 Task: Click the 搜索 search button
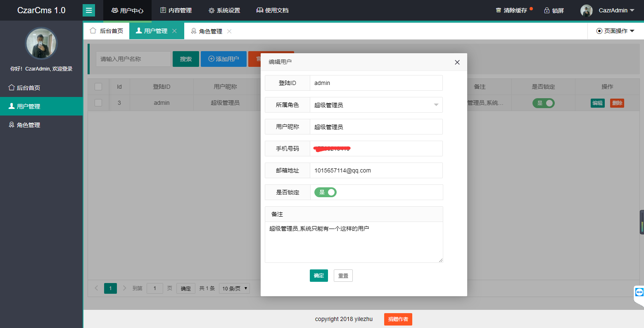point(186,59)
